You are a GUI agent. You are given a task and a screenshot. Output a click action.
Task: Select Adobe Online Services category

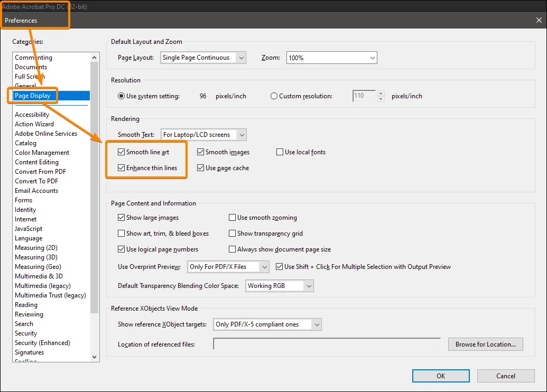[45, 134]
